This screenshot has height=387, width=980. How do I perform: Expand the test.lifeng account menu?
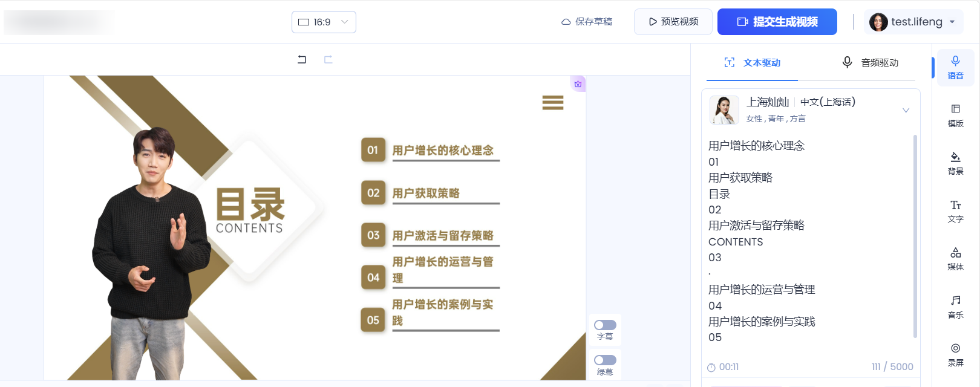(x=913, y=22)
